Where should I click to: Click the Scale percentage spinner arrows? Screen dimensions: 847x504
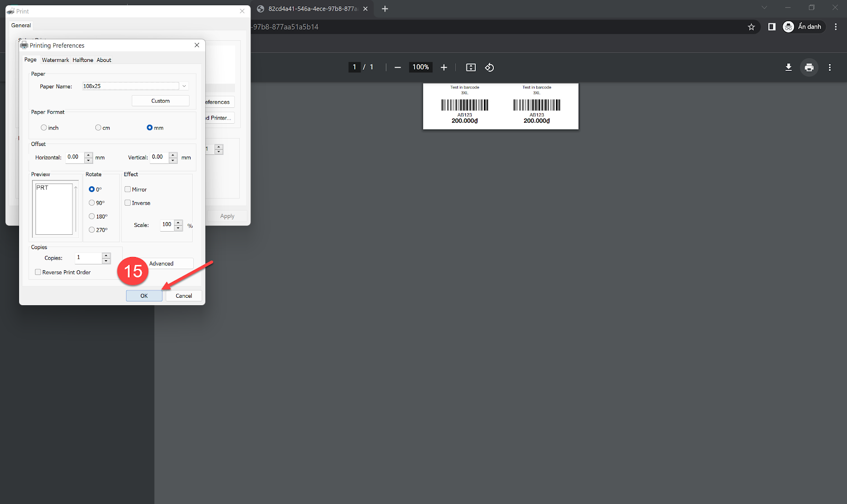pyautogui.click(x=178, y=225)
